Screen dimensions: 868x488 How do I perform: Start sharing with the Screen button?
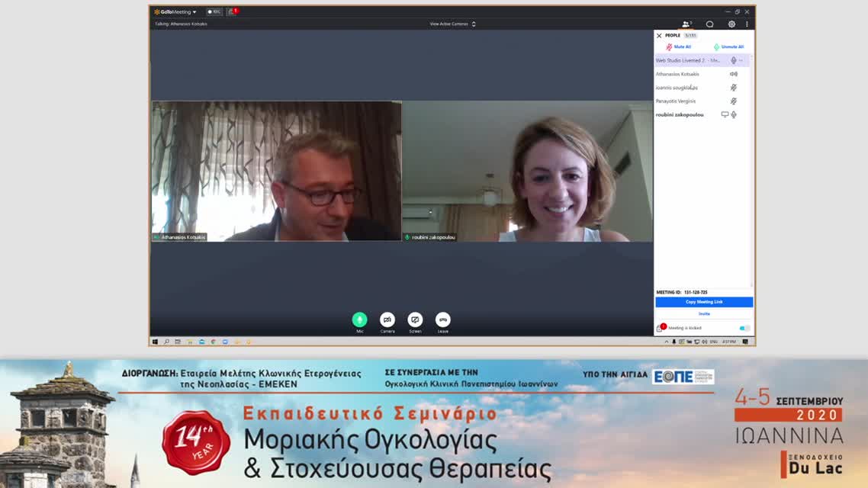point(415,319)
